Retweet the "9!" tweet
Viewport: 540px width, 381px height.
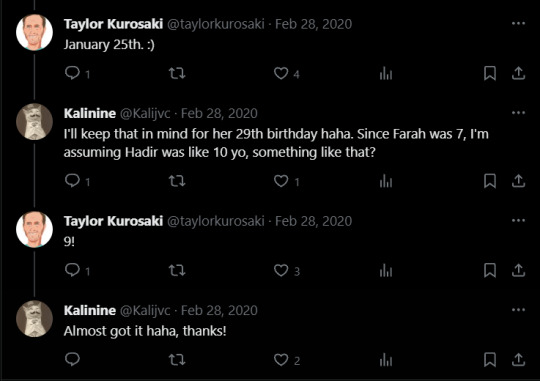[177, 270]
